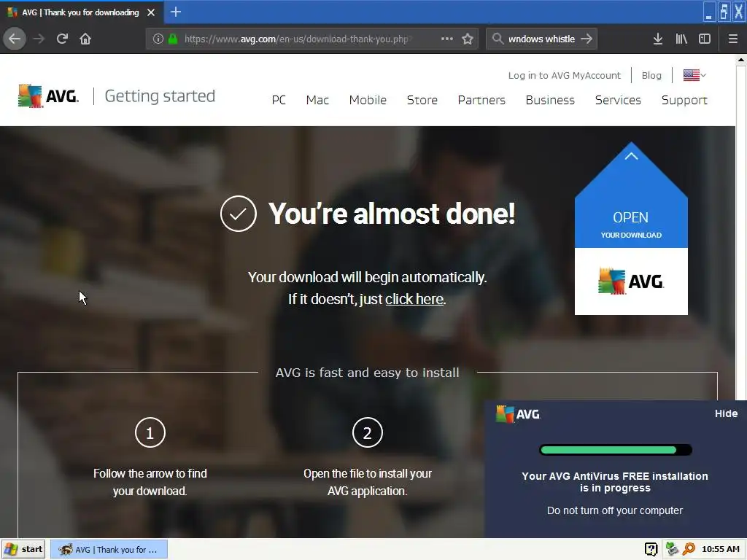The image size is (747, 560).
Task: Click the checkmark circle icon
Action: (239, 214)
